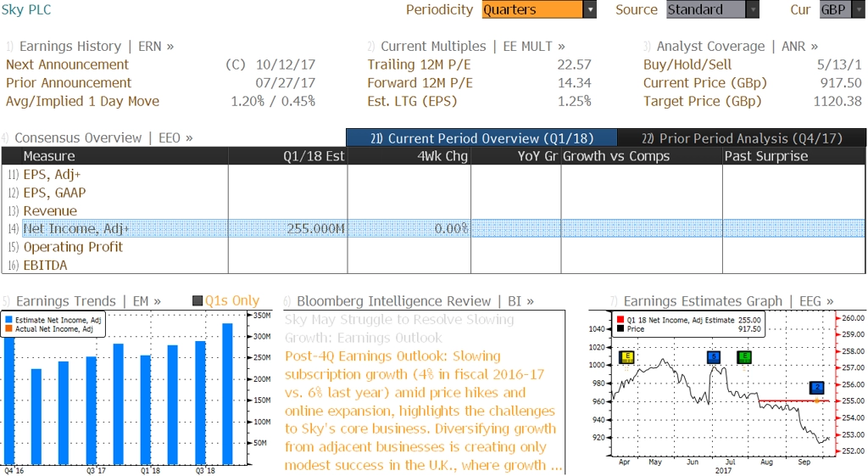This screenshot has height=476, width=868.
Task: Click the Current Price (GBp) label
Action: (704, 82)
